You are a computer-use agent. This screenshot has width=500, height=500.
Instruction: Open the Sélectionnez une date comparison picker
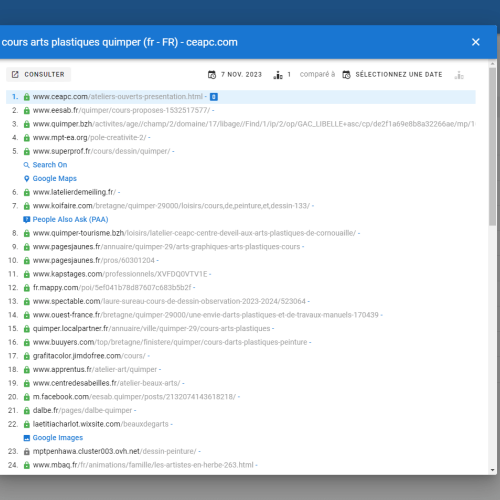point(393,74)
